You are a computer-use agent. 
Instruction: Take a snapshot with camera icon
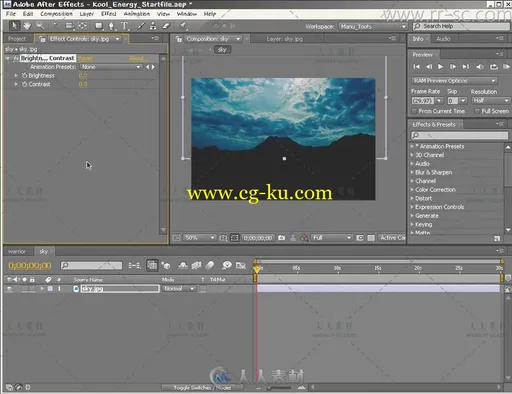pos(282,238)
